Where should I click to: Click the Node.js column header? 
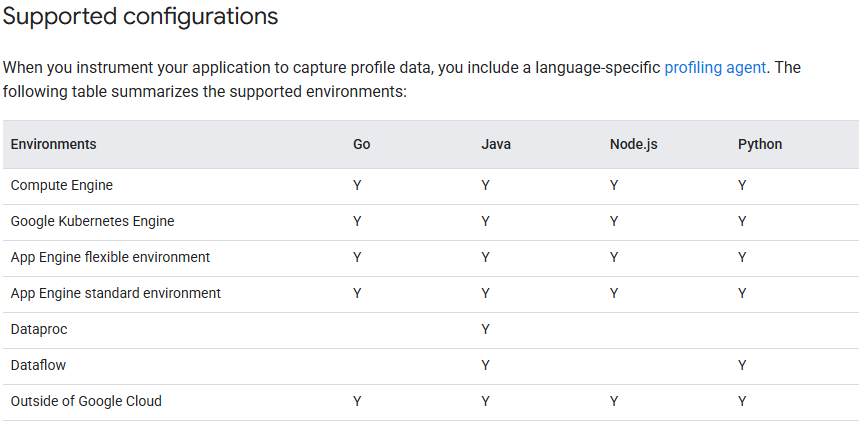(633, 144)
